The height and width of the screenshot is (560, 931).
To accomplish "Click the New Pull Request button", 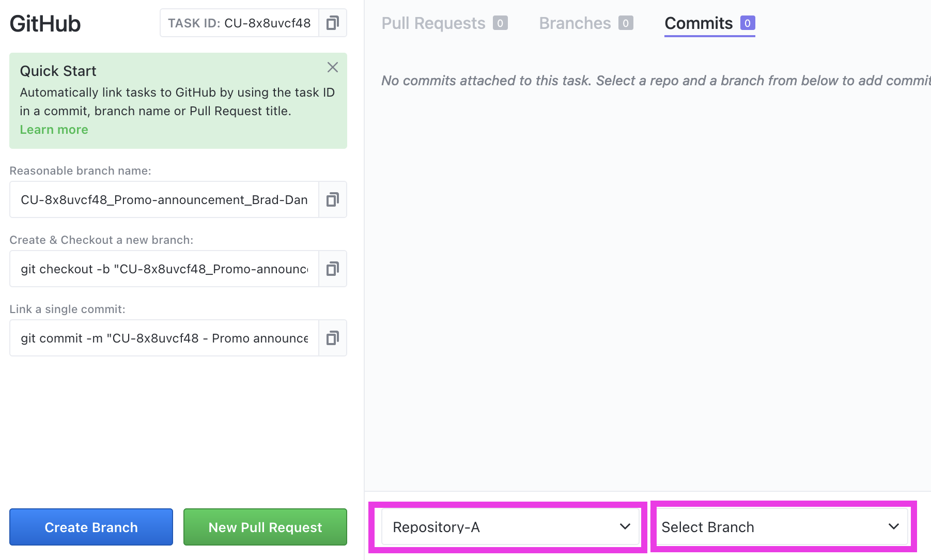I will 265,527.
